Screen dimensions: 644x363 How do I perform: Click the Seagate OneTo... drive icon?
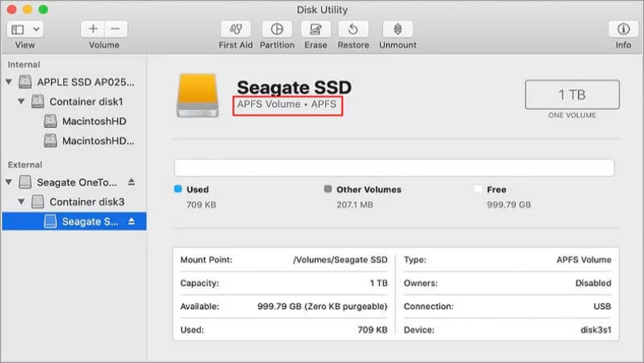25,182
